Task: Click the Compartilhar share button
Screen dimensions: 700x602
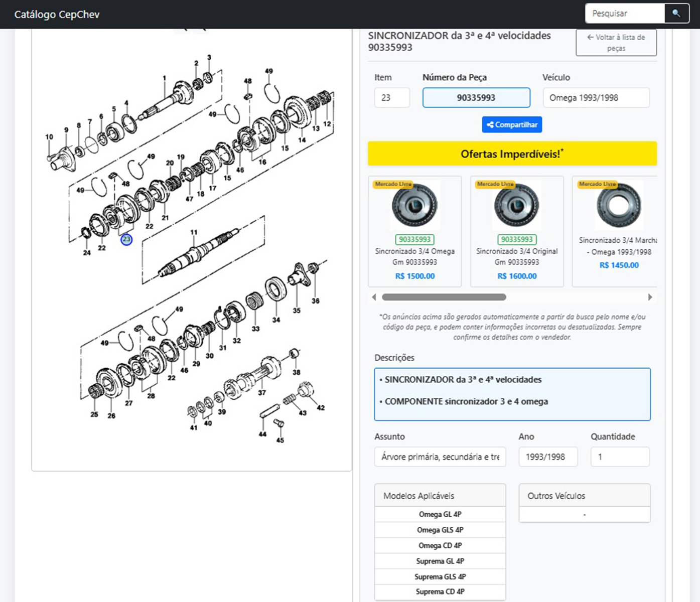Action: pos(511,124)
